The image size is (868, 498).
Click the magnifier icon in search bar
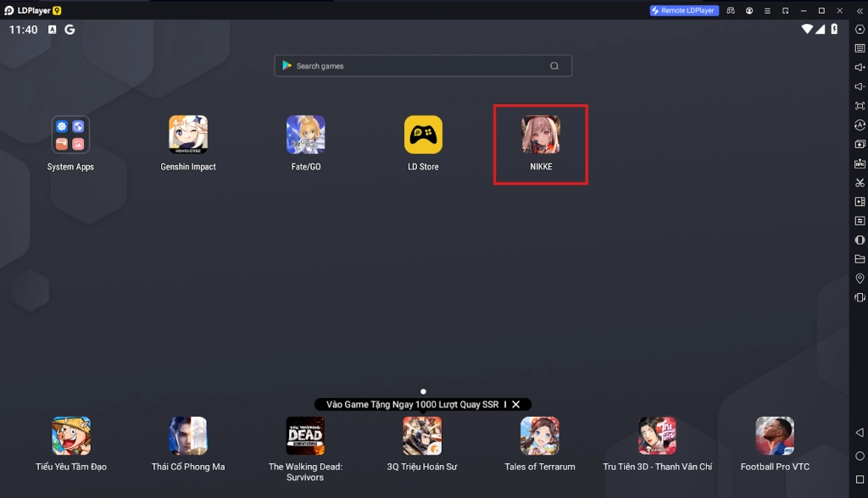coord(554,66)
